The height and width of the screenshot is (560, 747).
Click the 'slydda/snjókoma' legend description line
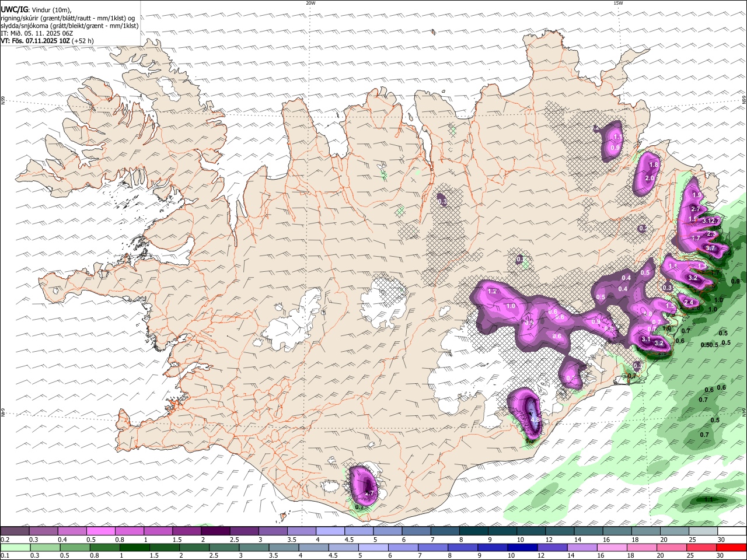pyautogui.click(x=69, y=26)
